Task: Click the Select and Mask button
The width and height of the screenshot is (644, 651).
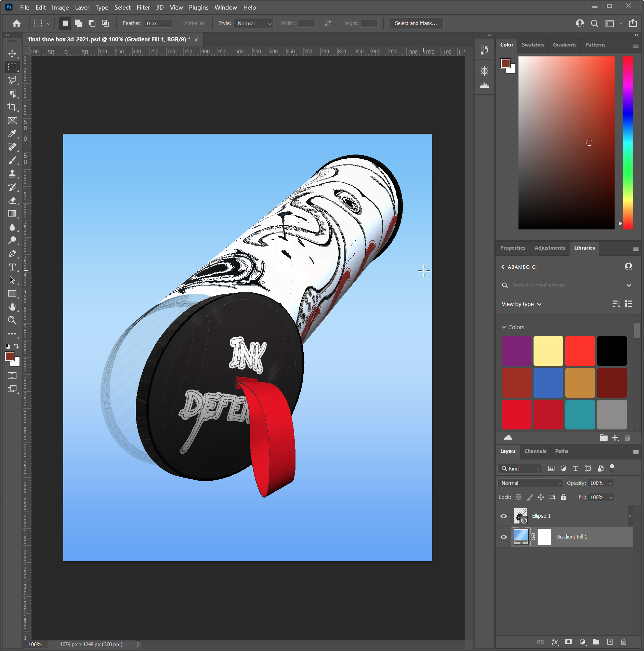Action: coord(416,23)
